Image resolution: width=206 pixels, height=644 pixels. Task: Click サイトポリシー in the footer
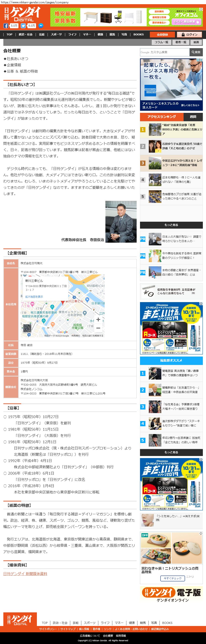pos(48,629)
